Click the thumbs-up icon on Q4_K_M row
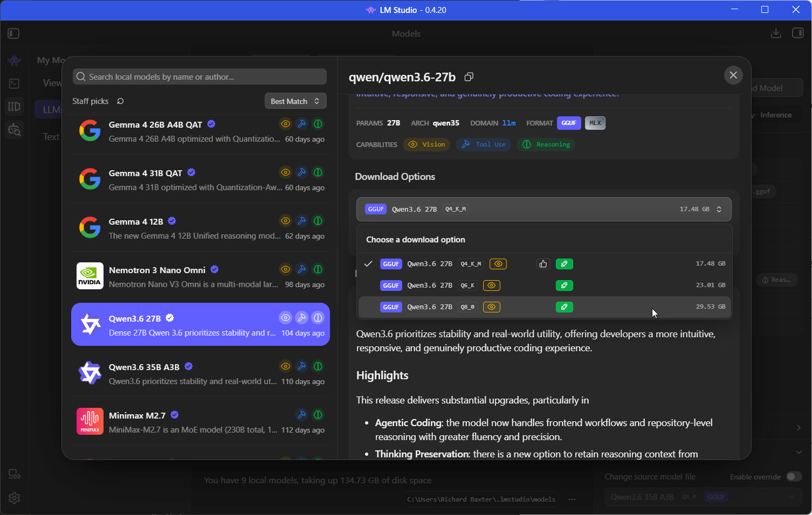812x515 pixels. 543,264
